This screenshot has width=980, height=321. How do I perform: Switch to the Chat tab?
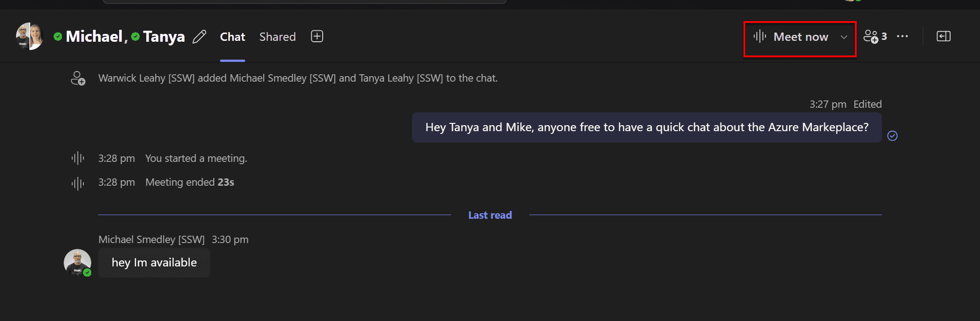[x=232, y=37]
